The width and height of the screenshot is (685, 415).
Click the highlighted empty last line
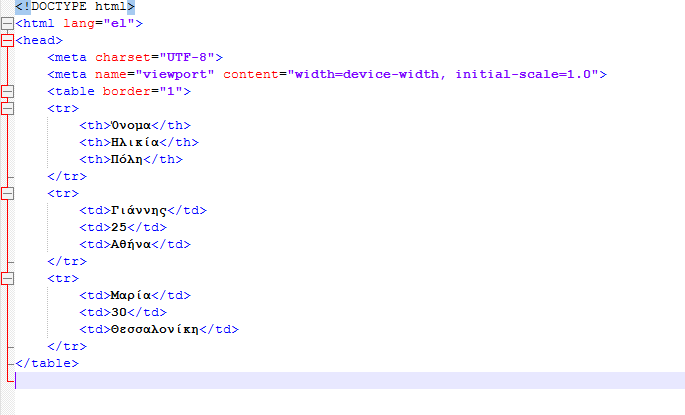tap(350, 380)
